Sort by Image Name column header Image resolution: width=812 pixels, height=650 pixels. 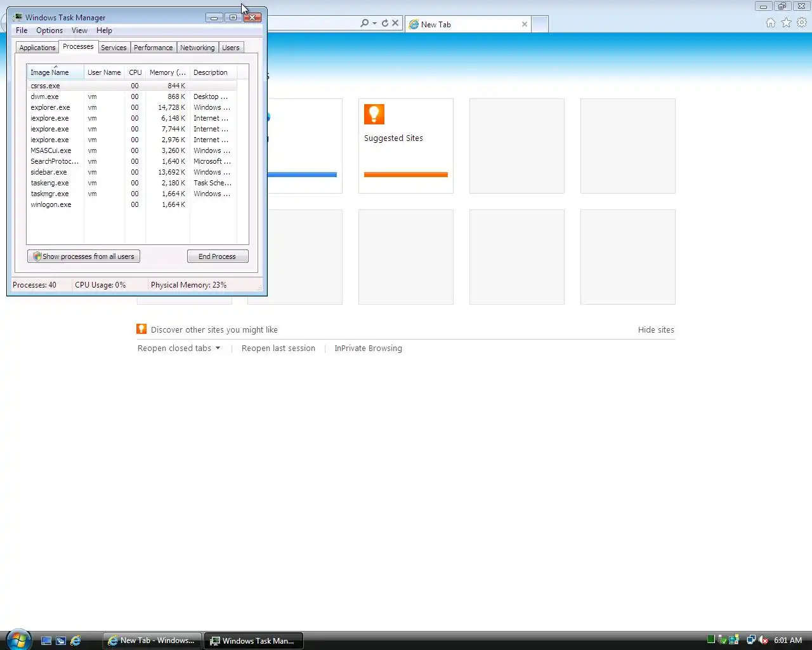point(55,72)
